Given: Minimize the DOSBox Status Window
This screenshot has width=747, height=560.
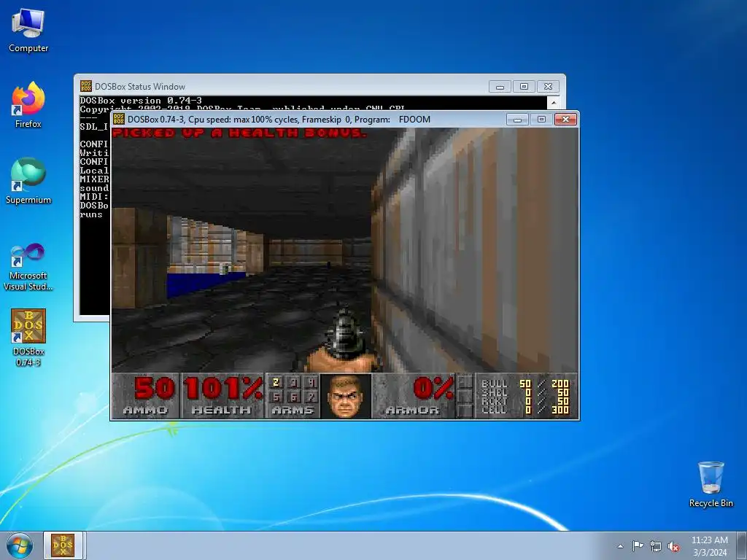Looking at the screenshot, I should click(x=500, y=87).
